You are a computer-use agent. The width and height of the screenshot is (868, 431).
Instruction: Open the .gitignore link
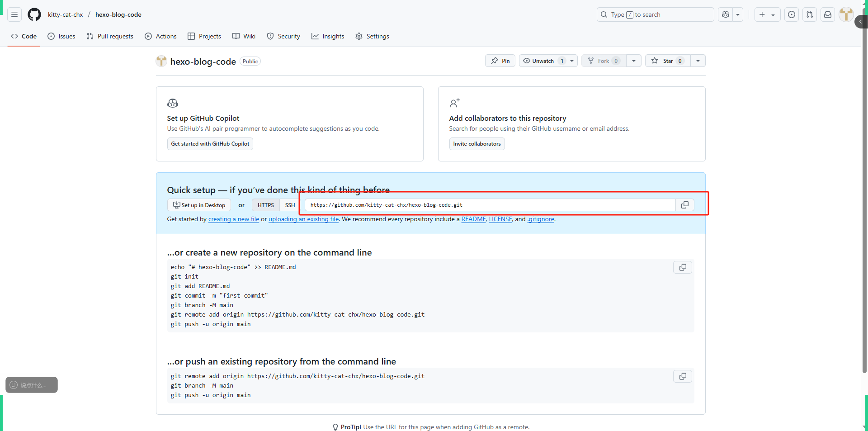541,219
